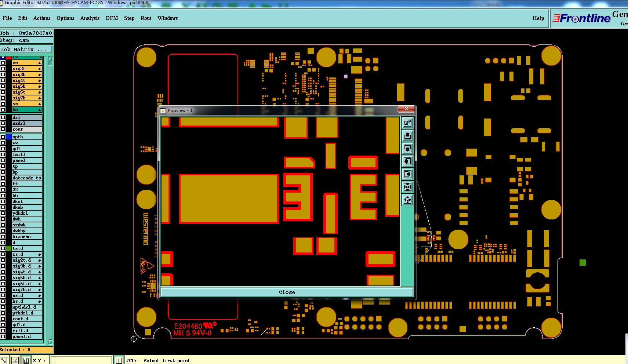Click the pan right arrow icon in Popview
The height and width of the screenshot is (364, 628).
[407, 174]
